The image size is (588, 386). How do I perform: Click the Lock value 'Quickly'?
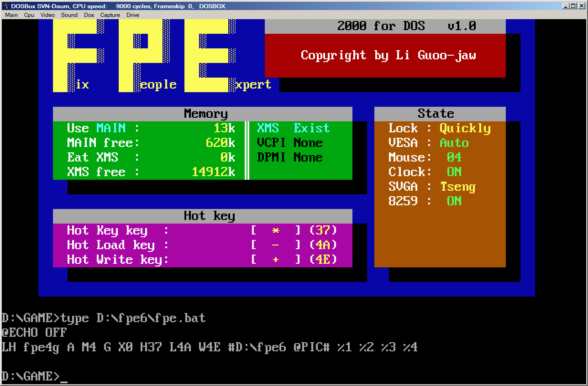[465, 129]
